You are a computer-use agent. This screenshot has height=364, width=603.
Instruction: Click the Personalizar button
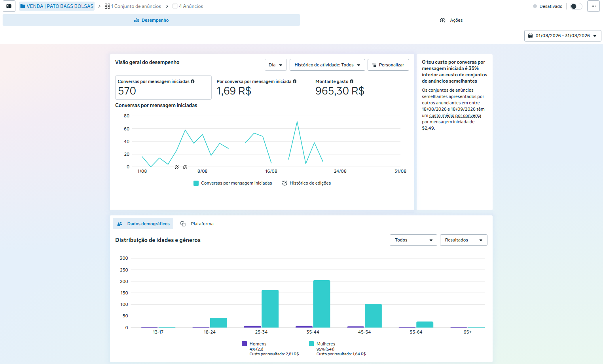388,65
